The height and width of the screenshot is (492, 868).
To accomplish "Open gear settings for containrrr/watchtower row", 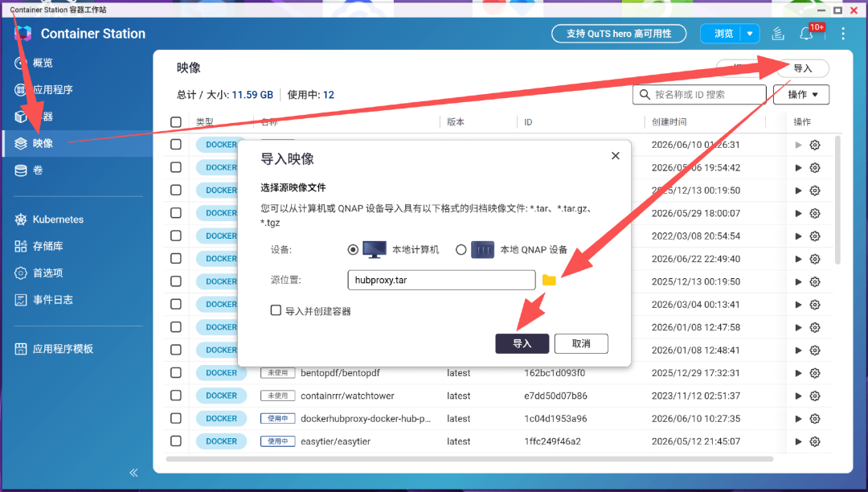I will pos(815,396).
